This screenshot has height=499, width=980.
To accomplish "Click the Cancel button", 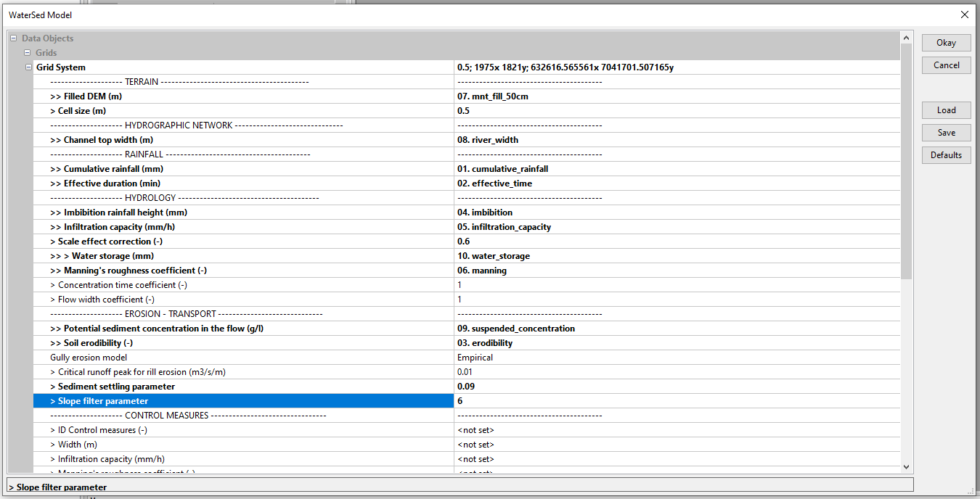I will pos(946,65).
